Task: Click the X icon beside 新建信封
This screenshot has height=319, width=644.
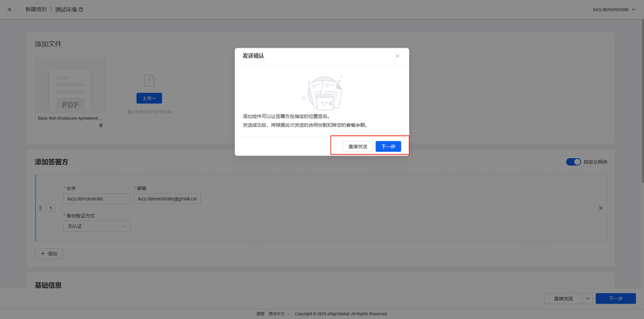Action: pyautogui.click(x=9, y=10)
